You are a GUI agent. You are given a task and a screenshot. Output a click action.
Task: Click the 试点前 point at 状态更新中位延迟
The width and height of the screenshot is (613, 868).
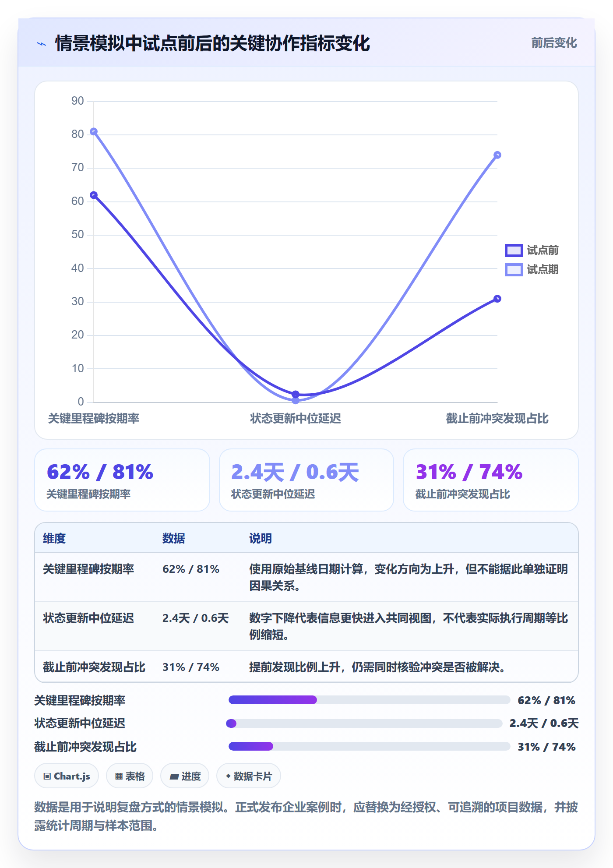tap(296, 394)
